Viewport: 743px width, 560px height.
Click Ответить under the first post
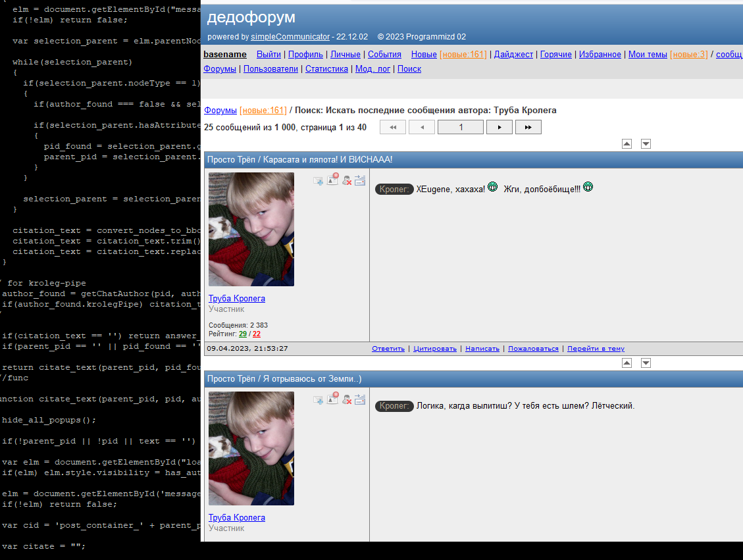point(388,349)
